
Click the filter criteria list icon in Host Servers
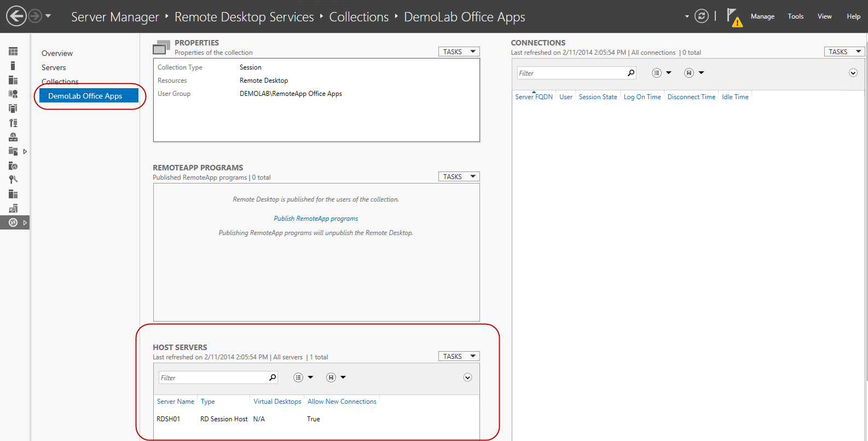(x=298, y=377)
